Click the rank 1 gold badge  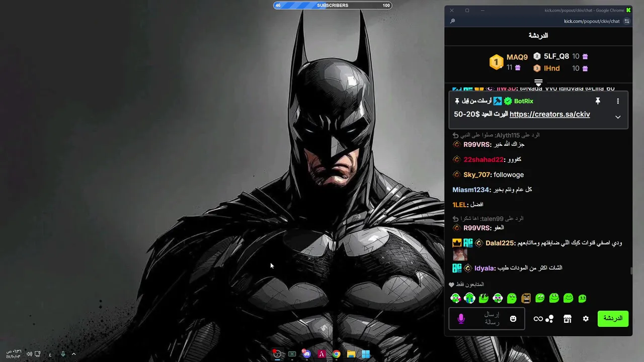(496, 62)
